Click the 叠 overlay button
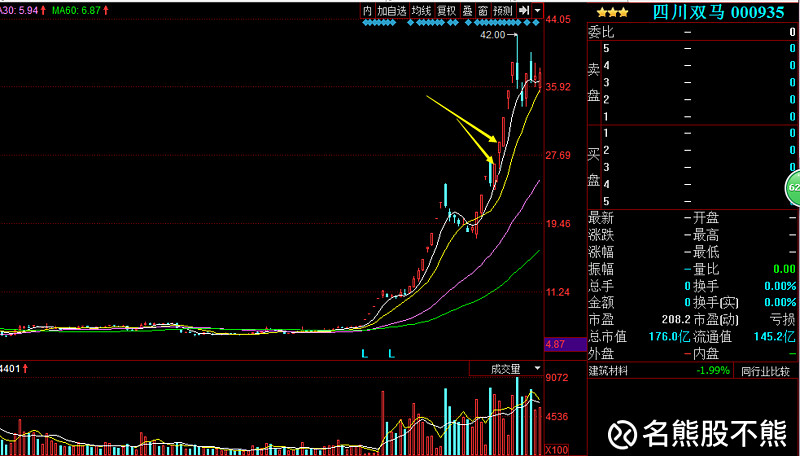The image size is (800, 456). (467, 11)
